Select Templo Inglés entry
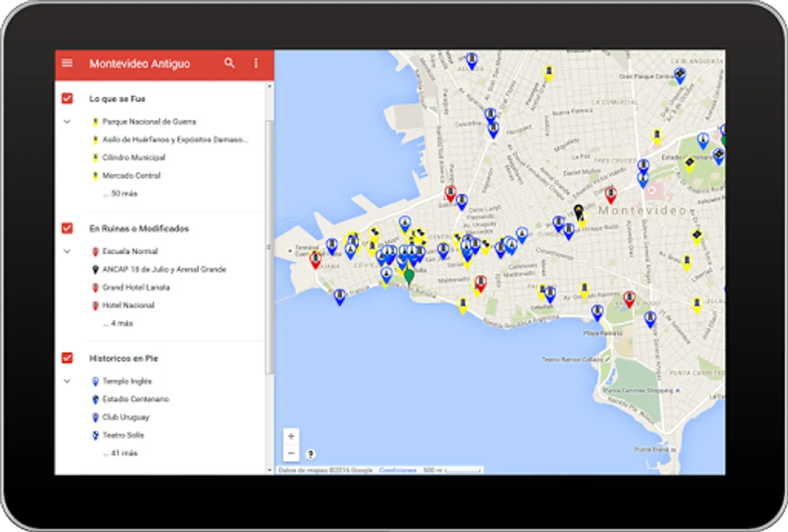 (x=127, y=381)
